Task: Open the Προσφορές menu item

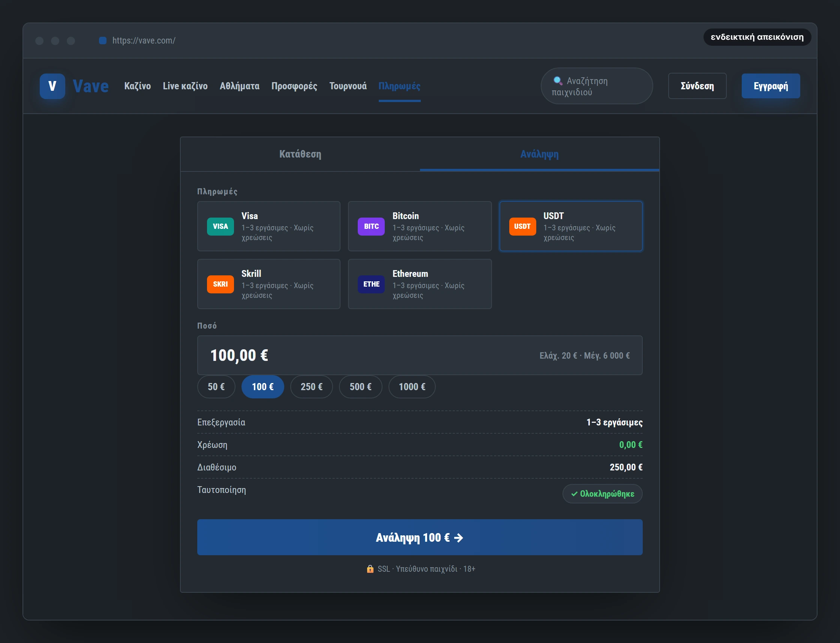Action: click(294, 86)
